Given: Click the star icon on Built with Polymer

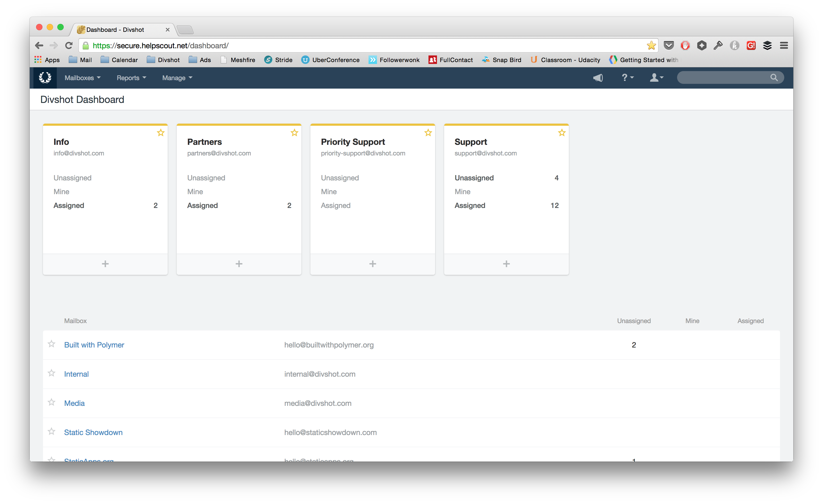Looking at the screenshot, I should [x=51, y=344].
